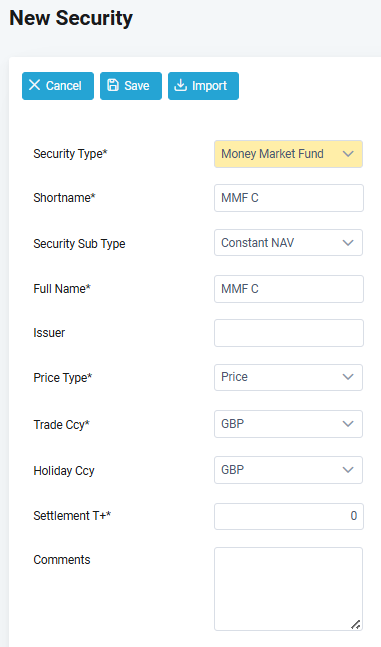This screenshot has width=381, height=647.
Task: Cancel the new security form
Action: 58,86
